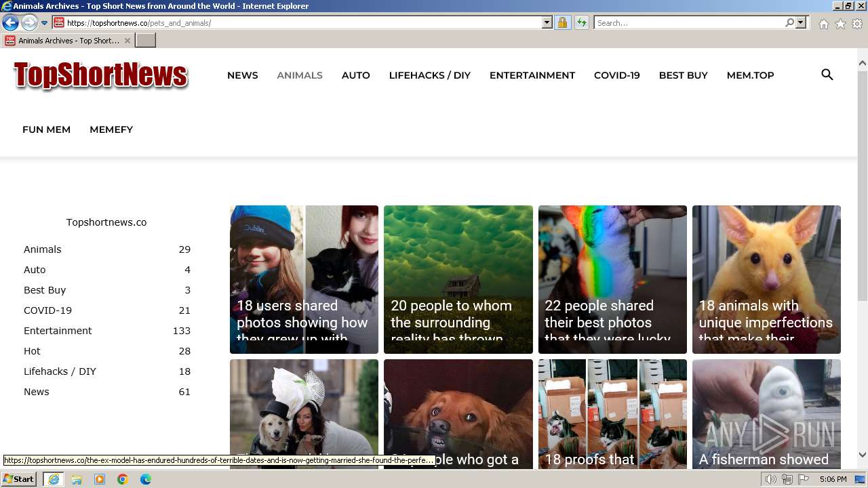Open the Best Buy category in sidebar
The image size is (868, 488).
pos(45,290)
